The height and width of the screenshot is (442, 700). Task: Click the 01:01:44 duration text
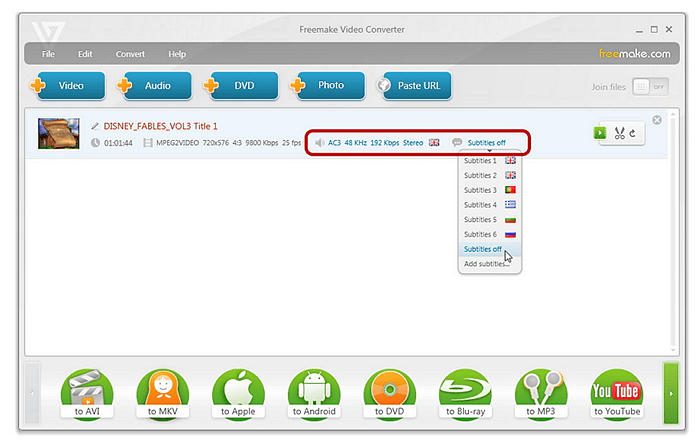[118, 143]
